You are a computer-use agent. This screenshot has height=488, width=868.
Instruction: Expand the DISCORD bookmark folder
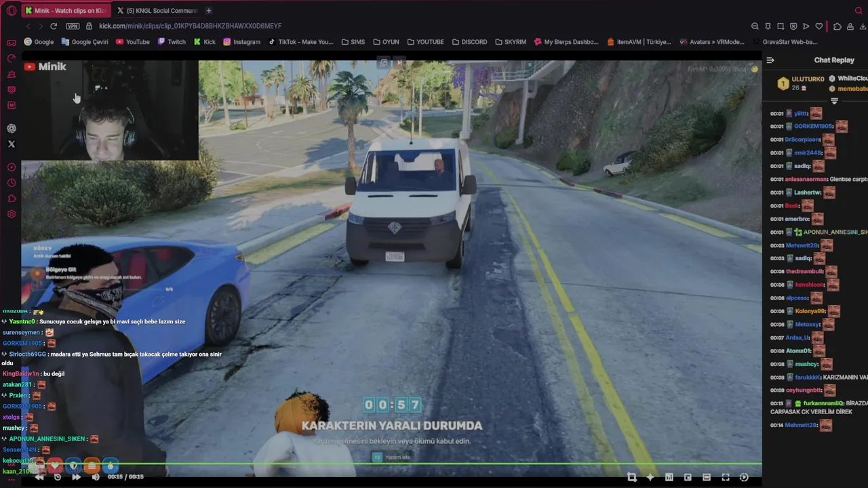[469, 42]
